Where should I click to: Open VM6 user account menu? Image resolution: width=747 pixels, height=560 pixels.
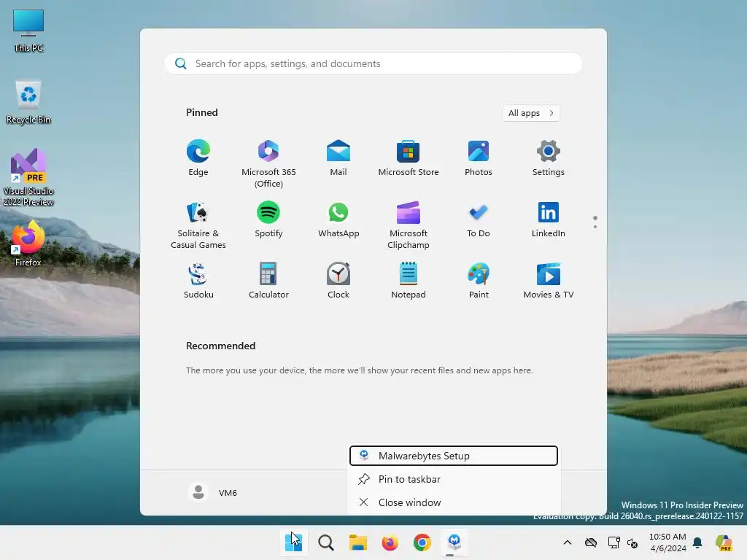coord(213,492)
